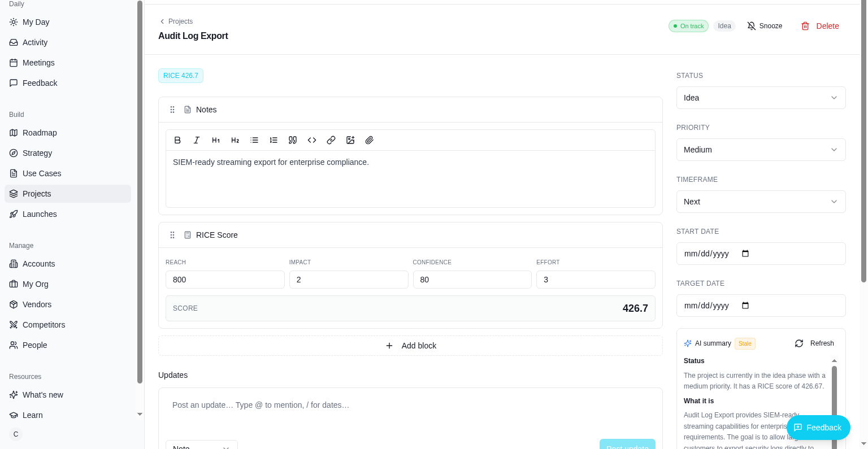Apply italic formatting in Notes toolbar
868x449 pixels.
point(197,140)
